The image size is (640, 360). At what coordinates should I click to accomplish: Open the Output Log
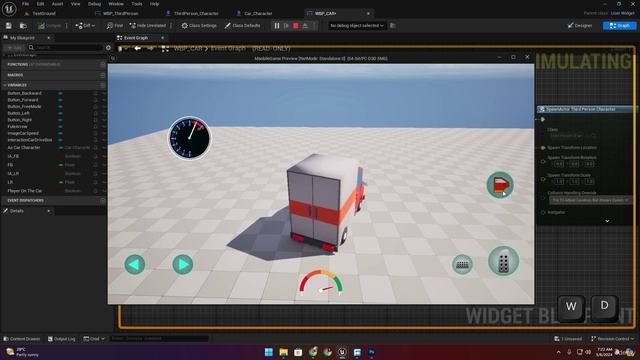pyautogui.click(x=62, y=339)
